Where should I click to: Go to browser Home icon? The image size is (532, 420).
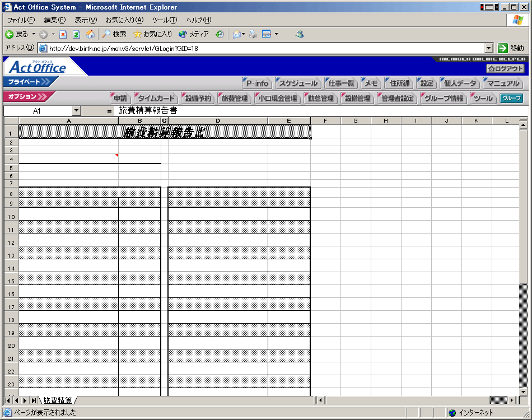pos(90,34)
